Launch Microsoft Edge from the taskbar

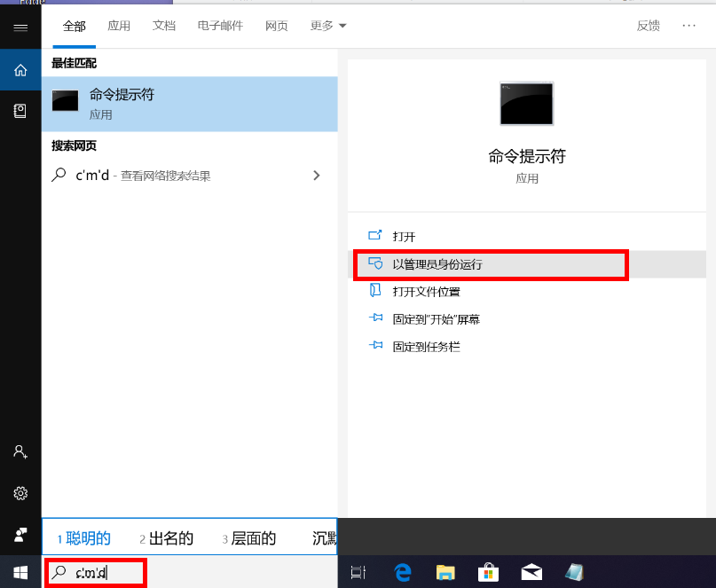coord(402,572)
